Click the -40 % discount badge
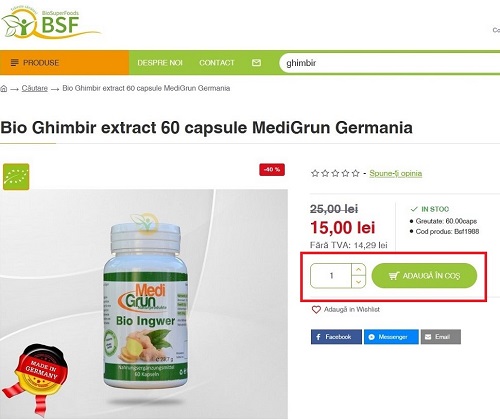The width and height of the screenshot is (500, 420). click(272, 170)
